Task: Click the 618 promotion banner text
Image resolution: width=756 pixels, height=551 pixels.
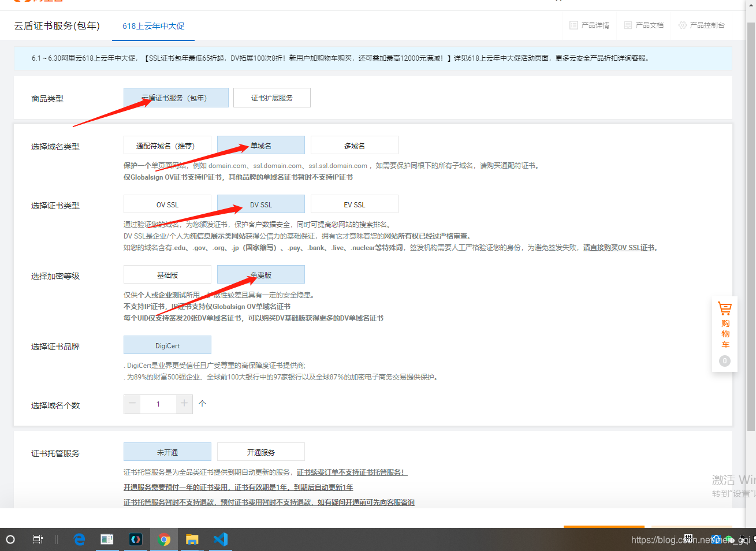Action: pos(340,58)
